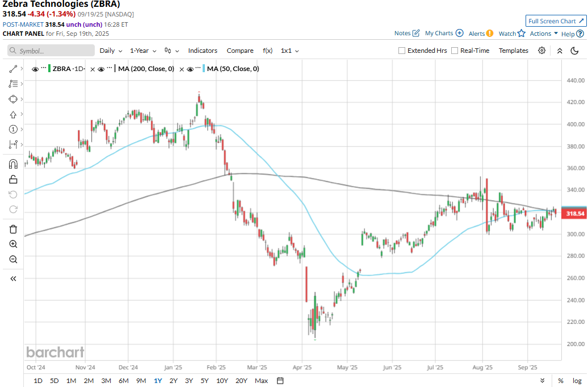The height and width of the screenshot is (387, 588).
Task: Click the ZBRA legend color swatch
Action: click(49, 69)
